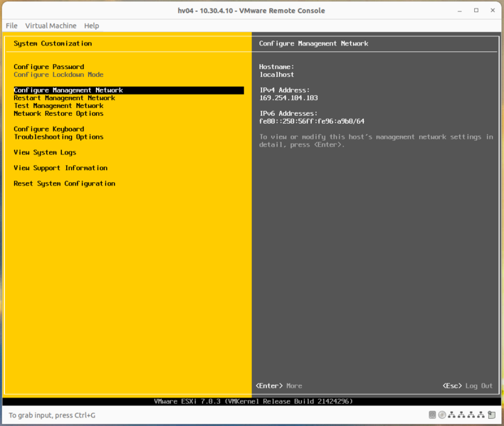The image size is (504, 426).
Task: Pick Test Management Network option
Action: click(58, 106)
